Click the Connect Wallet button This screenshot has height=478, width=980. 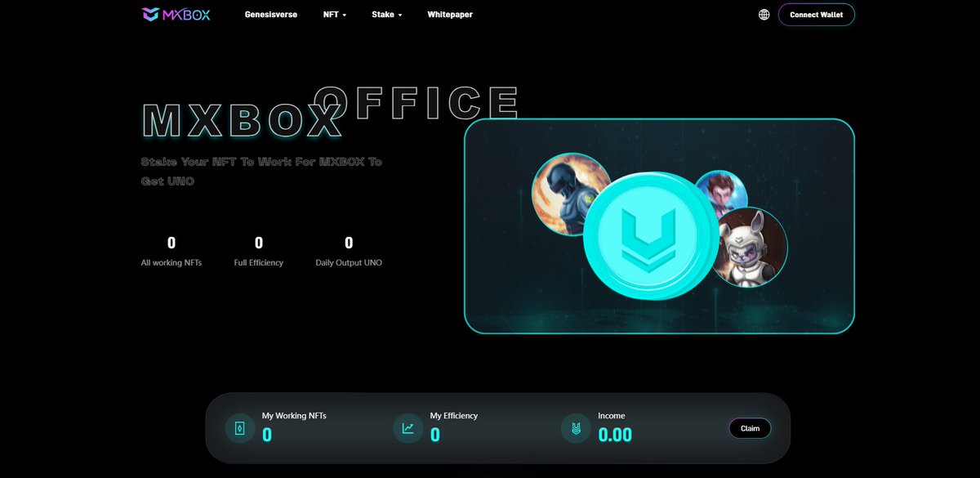pos(817,15)
